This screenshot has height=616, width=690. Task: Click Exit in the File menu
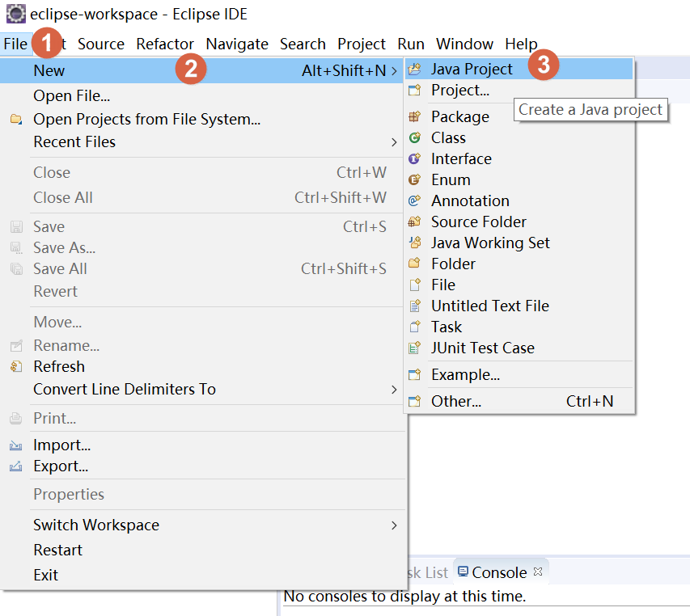(45, 575)
